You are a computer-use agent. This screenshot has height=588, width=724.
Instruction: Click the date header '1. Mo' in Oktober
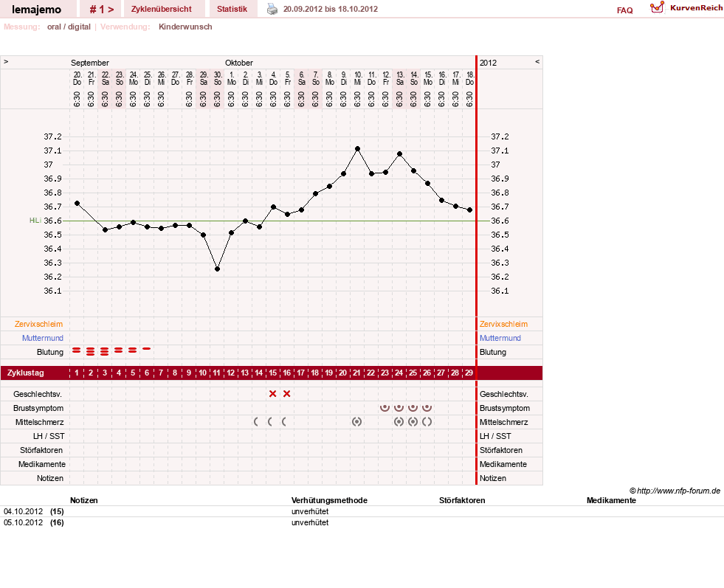(x=232, y=78)
